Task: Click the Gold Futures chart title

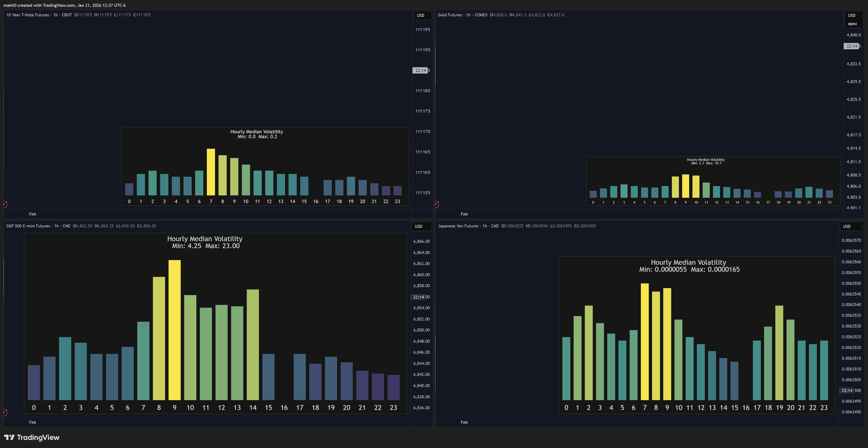Action: 450,15
